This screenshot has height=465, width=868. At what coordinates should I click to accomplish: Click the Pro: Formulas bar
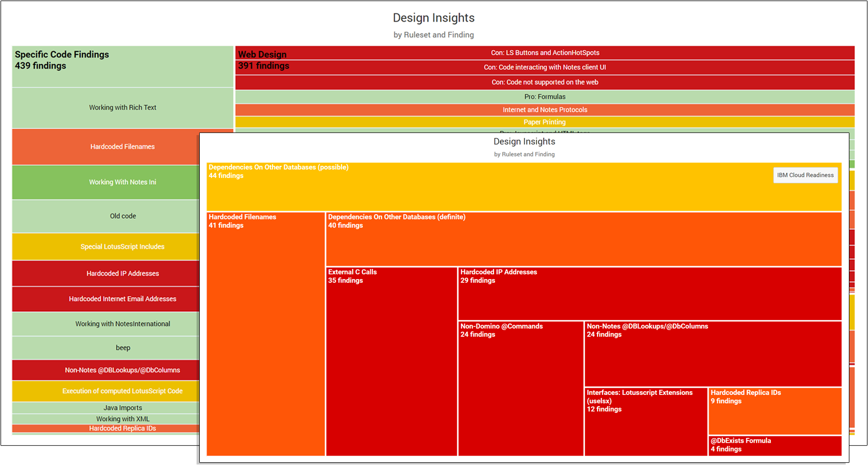[x=545, y=97]
